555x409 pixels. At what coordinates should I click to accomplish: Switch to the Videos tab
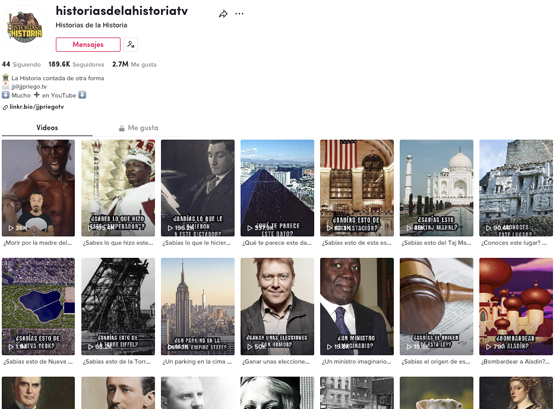point(47,128)
